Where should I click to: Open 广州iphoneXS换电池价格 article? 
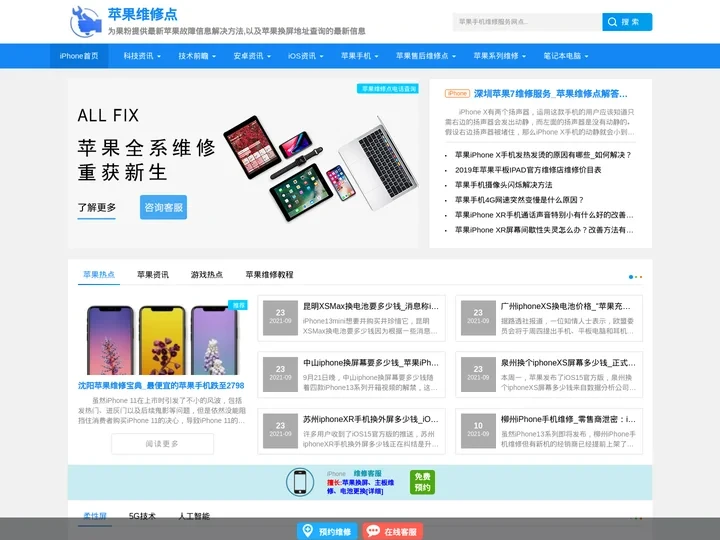click(565, 306)
